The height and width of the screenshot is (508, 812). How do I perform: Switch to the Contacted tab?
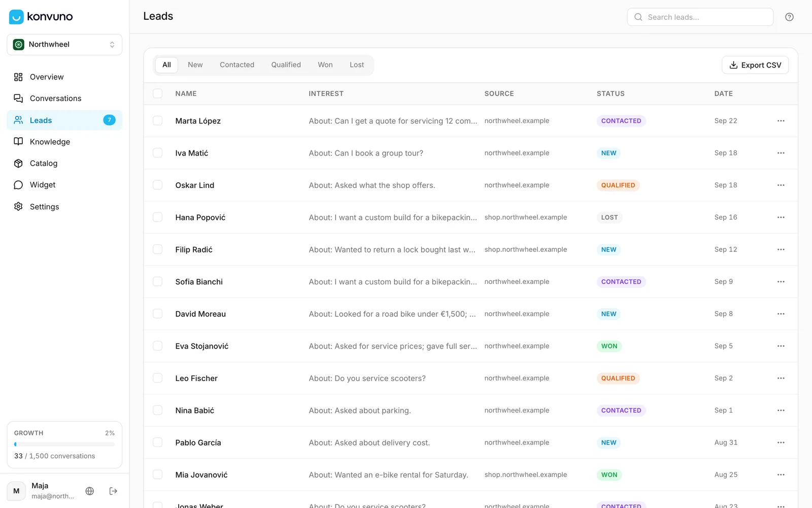237,65
